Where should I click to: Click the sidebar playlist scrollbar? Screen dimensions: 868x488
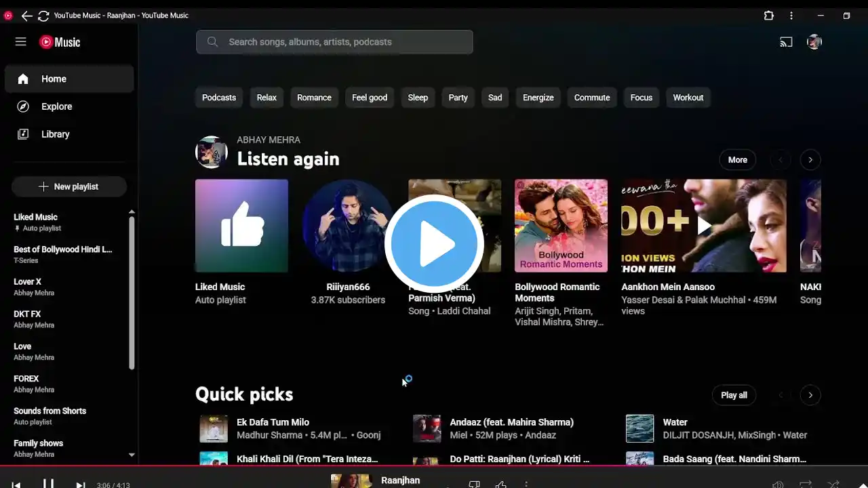132,293
